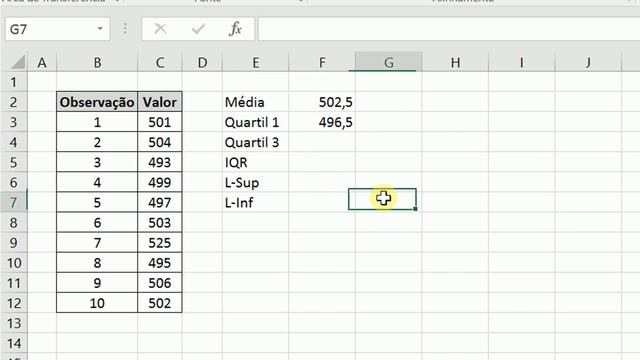
Task: Click the Cancel X icon in formula bar
Action: coord(160,29)
